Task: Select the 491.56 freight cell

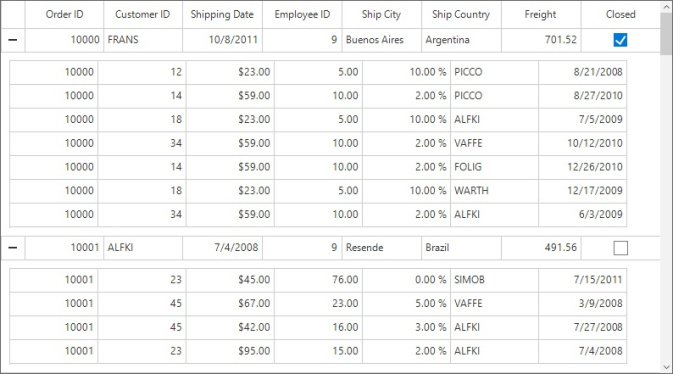Action: point(541,248)
